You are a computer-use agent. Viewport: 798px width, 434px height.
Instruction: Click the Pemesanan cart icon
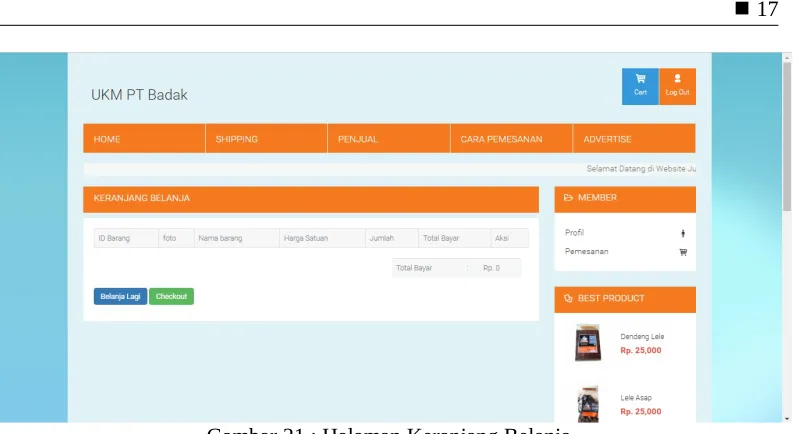click(683, 252)
